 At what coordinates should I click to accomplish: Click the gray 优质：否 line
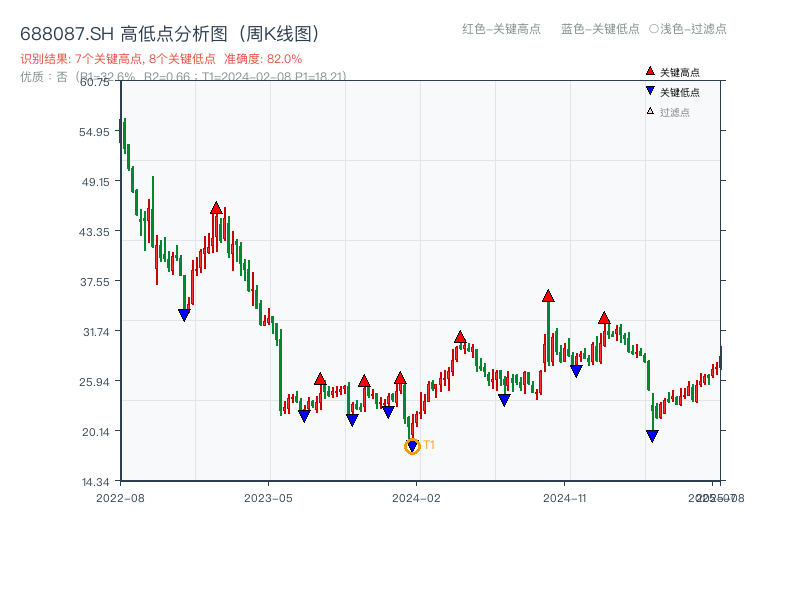tap(183, 77)
